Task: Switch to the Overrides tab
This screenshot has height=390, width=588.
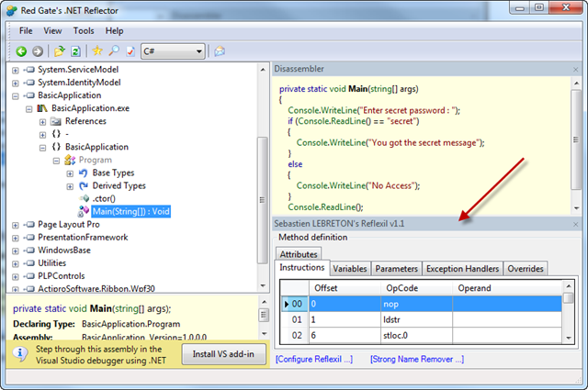Action: (x=526, y=269)
